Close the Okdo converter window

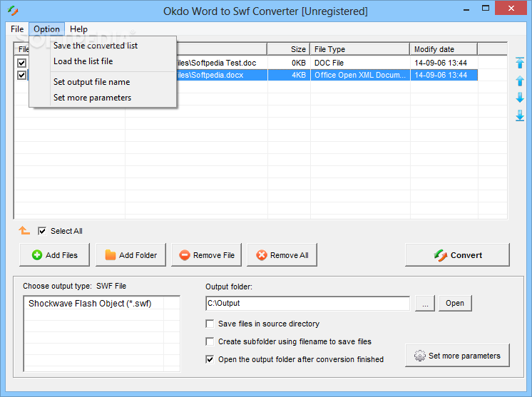coord(511,9)
